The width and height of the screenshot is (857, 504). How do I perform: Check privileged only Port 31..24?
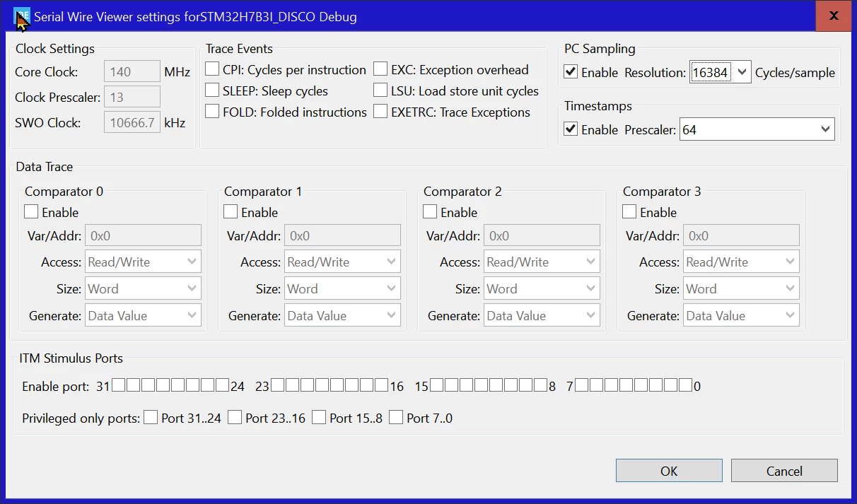coord(151,417)
